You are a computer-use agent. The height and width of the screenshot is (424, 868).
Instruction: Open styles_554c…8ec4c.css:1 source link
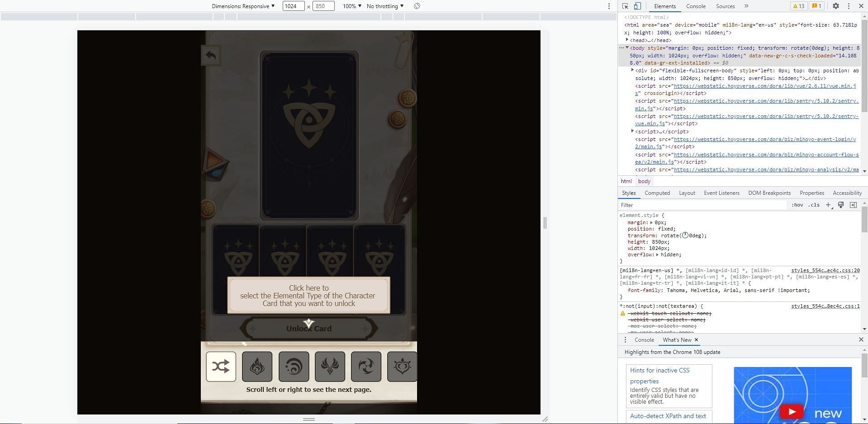pos(825,306)
